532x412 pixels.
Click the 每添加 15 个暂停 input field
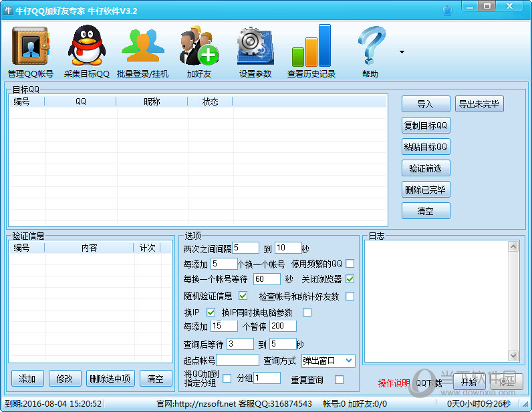click(x=224, y=326)
